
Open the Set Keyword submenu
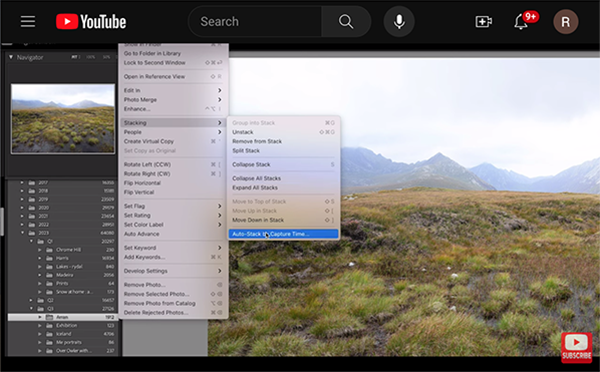[x=173, y=248]
